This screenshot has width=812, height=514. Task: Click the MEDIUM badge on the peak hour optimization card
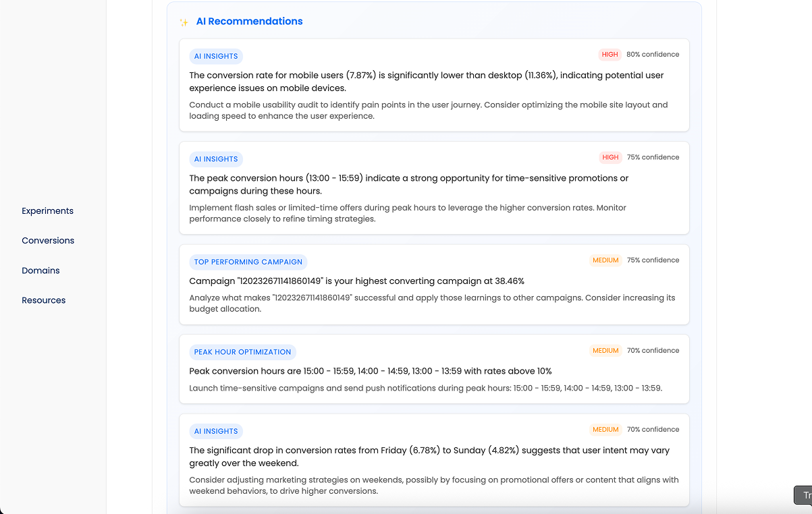(605, 350)
